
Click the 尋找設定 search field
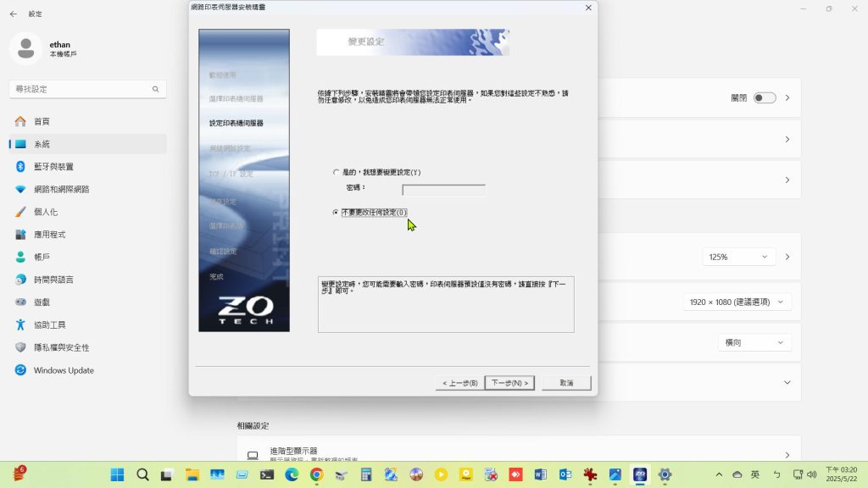pyautogui.click(x=87, y=89)
